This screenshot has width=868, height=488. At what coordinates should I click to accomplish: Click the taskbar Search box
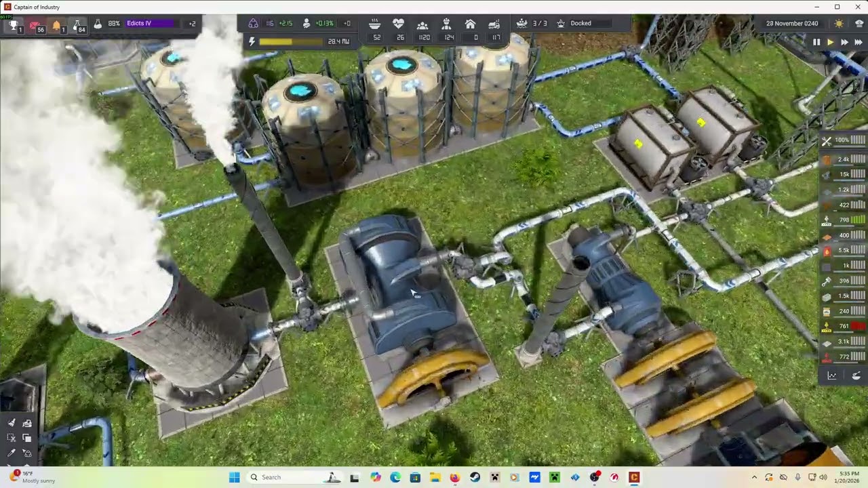(x=295, y=477)
